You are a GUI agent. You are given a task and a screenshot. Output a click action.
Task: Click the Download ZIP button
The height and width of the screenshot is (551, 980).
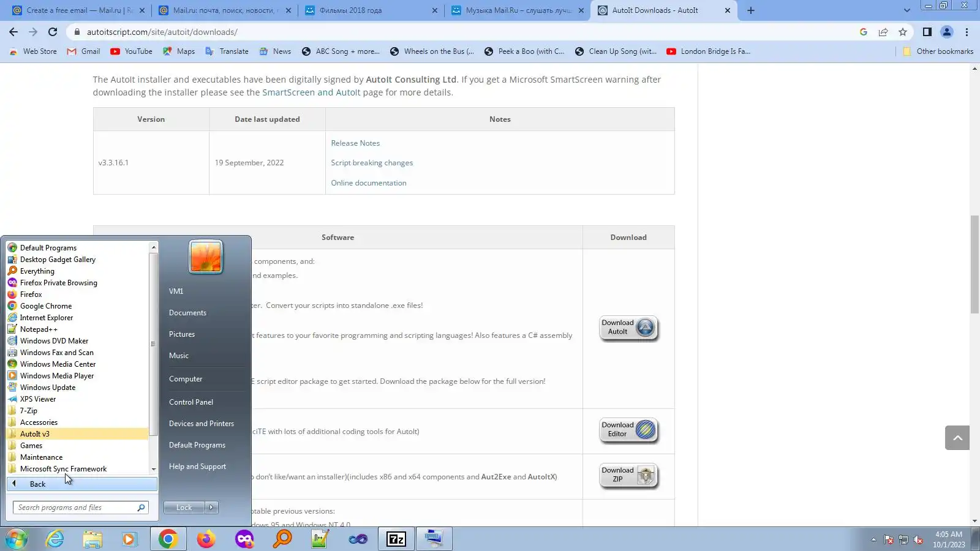(628, 476)
